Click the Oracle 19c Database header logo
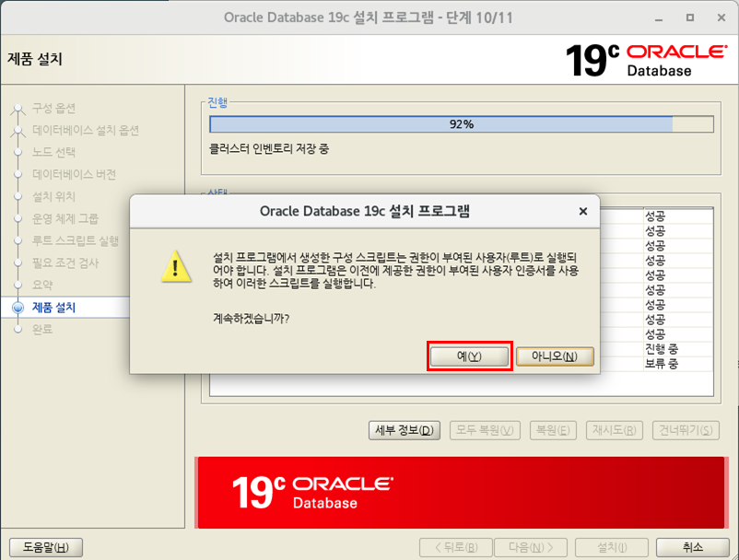 646,60
